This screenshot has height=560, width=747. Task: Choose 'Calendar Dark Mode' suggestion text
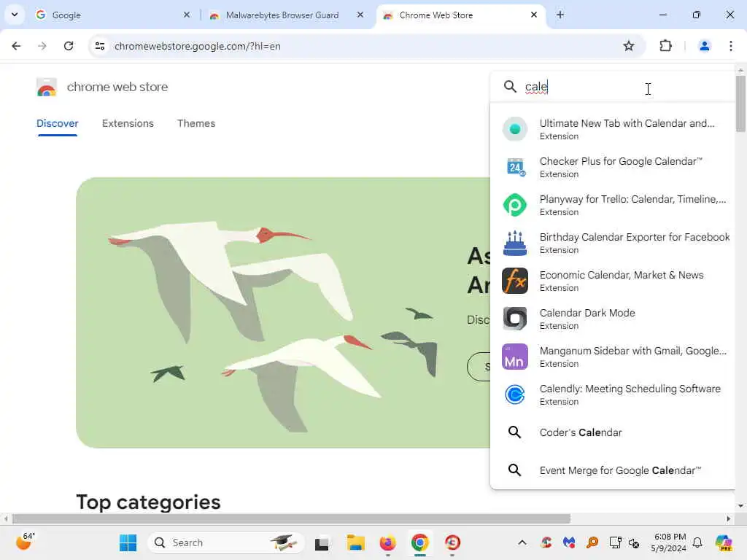click(587, 313)
